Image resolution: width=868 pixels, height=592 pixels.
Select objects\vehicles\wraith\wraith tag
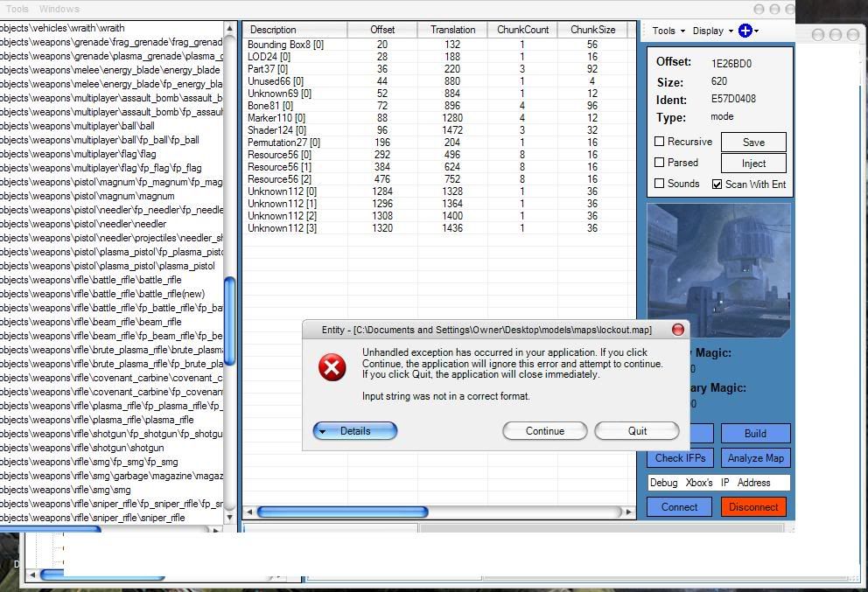pos(62,28)
